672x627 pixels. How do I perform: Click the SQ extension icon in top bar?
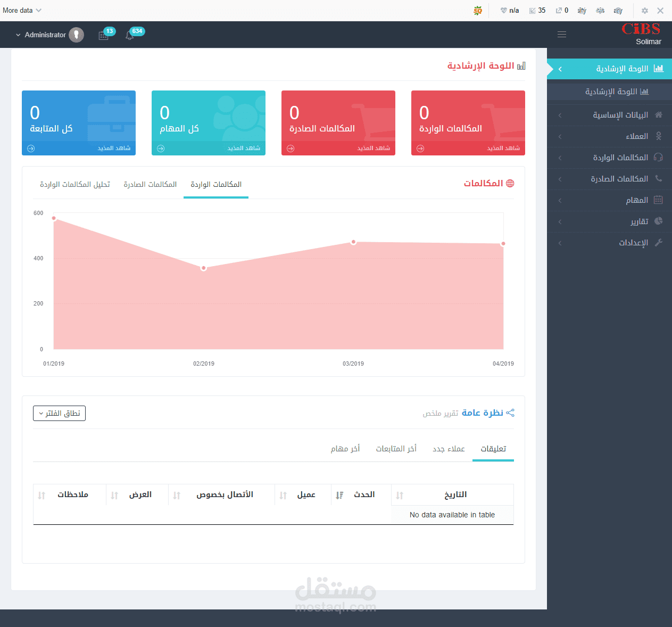tap(478, 11)
